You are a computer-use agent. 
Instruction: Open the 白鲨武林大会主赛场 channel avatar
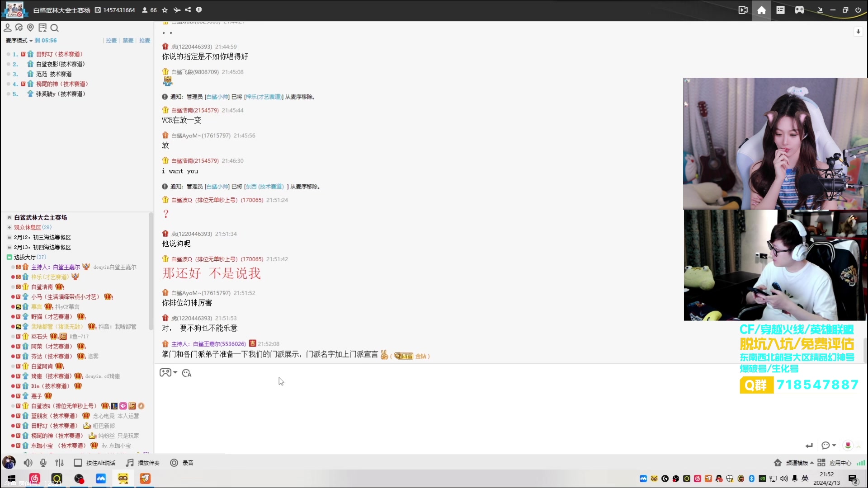tap(15, 9)
